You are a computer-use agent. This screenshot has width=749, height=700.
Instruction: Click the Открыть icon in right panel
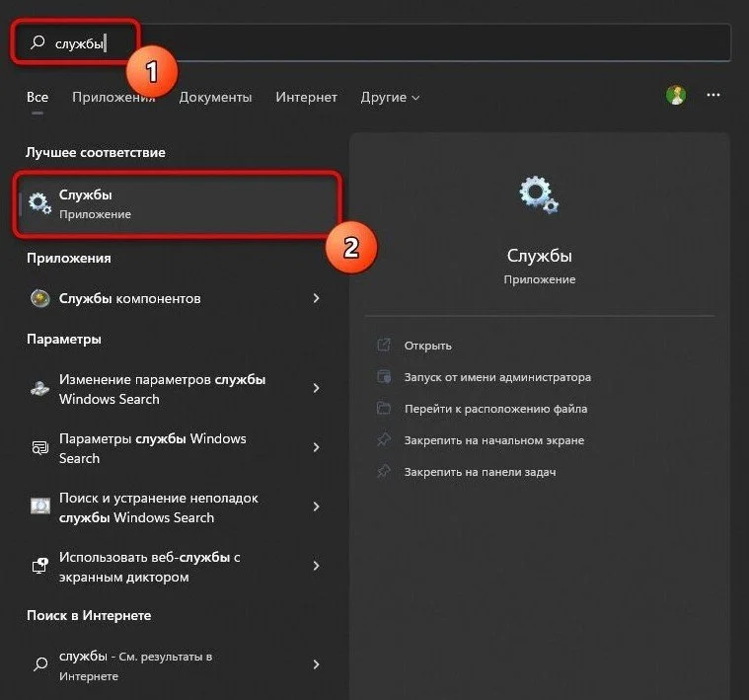click(384, 345)
